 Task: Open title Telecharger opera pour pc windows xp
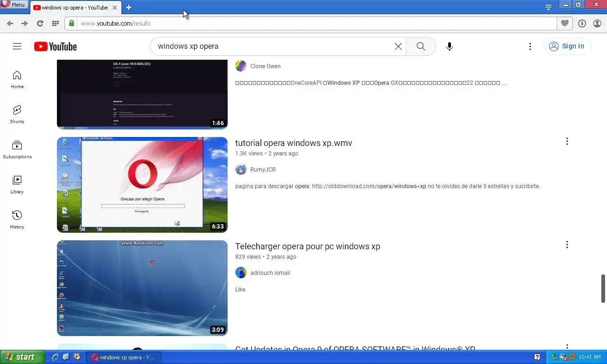tap(308, 246)
